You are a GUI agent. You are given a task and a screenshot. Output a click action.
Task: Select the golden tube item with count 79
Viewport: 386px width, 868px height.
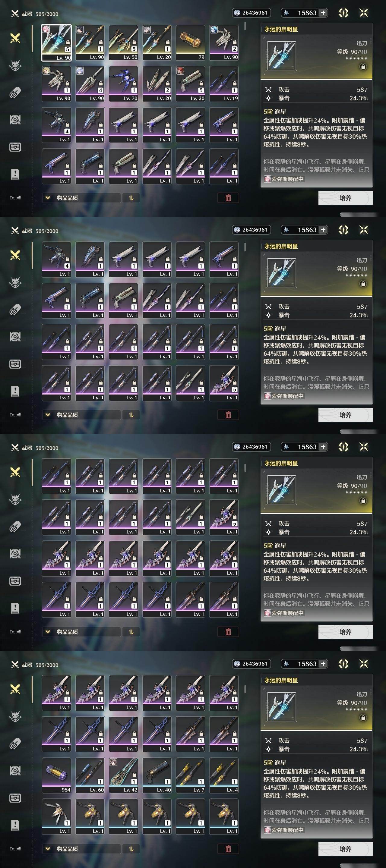(191, 42)
